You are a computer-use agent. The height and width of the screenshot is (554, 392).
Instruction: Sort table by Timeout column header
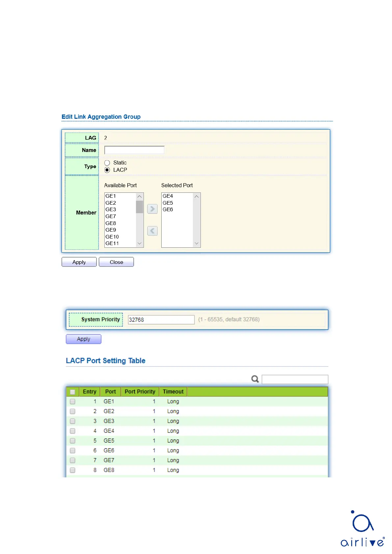173,391
